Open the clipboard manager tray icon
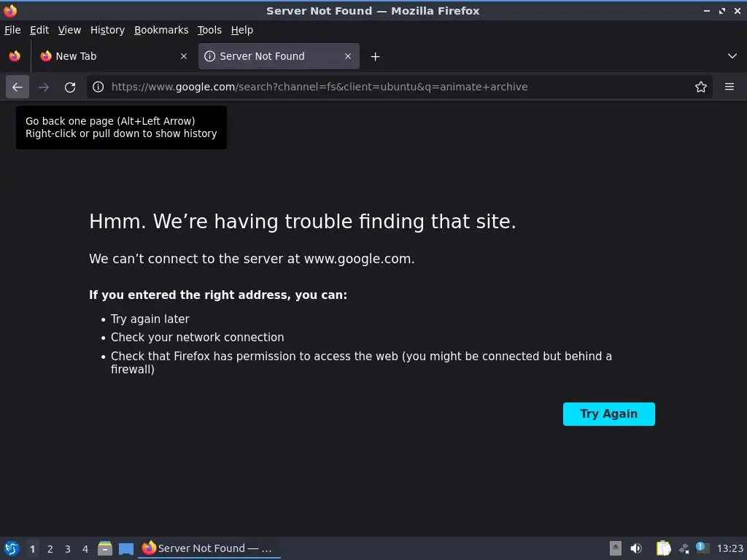This screenshot has width=747, height=560. click(663, 548)
